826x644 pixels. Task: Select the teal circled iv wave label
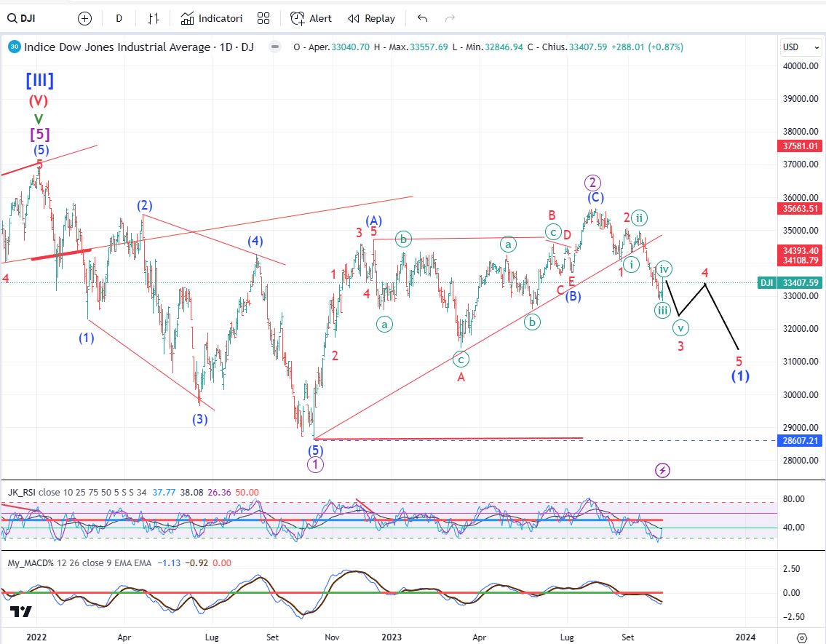click(664, 269)
